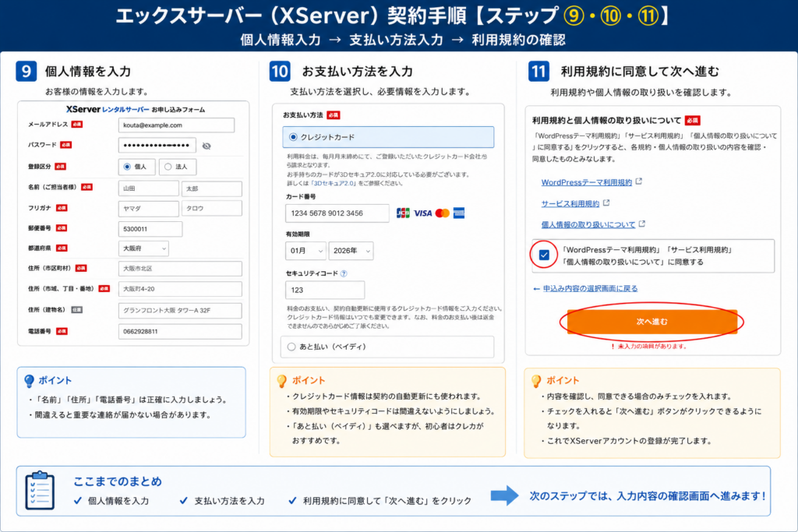The width and height of the screenshot is (798, 532).
Task: Click the building name field グランフロント大阪
Action: [180, 310]
